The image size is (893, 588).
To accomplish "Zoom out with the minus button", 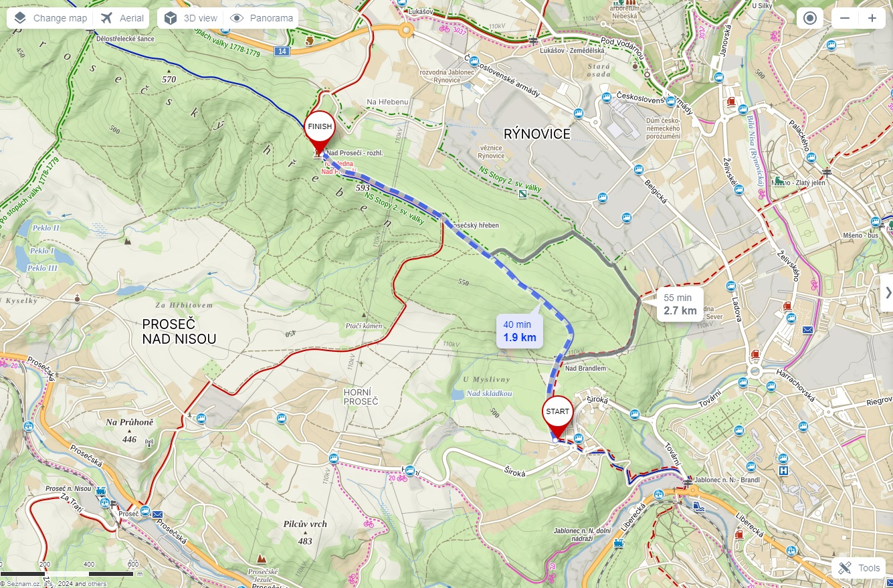I will pos(845,18).
